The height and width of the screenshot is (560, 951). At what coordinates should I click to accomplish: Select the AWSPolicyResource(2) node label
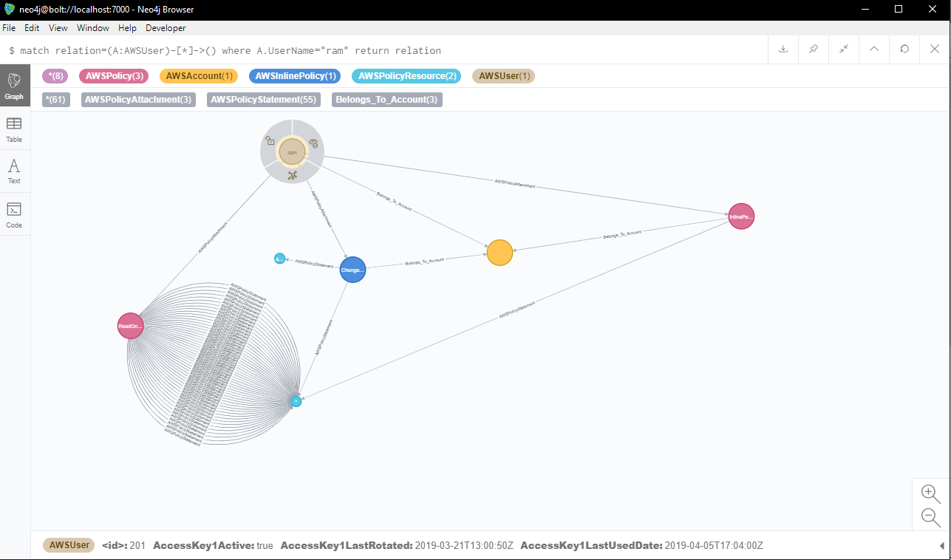(x=406, y=76)
